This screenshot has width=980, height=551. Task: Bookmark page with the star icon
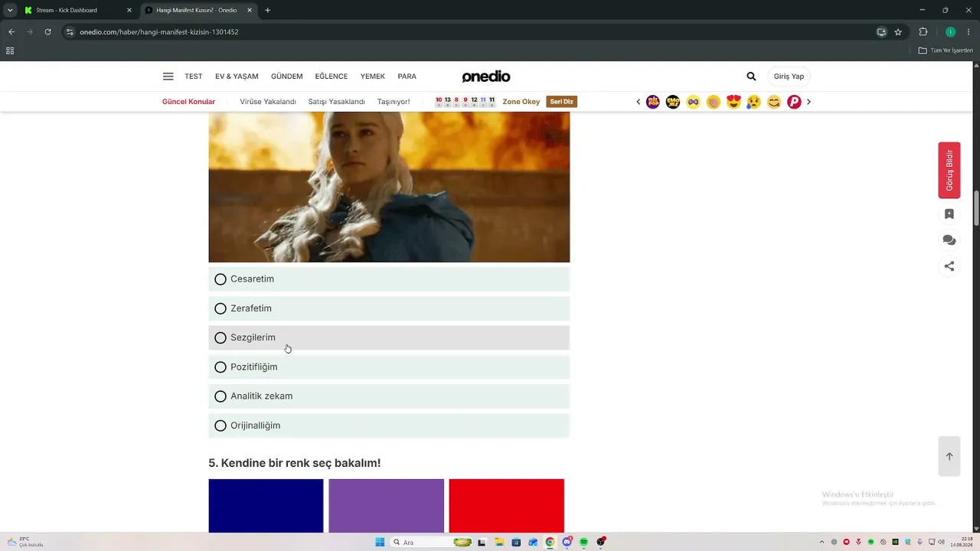coord(898,32)
